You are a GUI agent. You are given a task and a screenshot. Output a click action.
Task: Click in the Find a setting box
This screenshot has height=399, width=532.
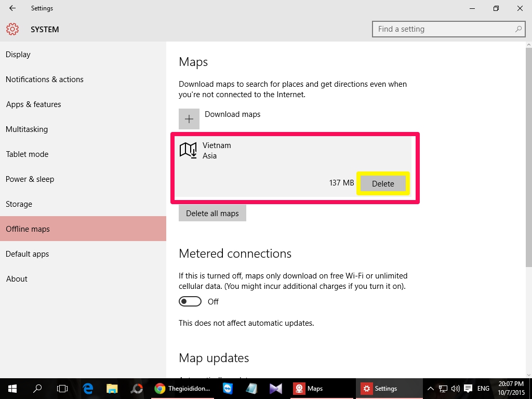click(x=448, y=29)
